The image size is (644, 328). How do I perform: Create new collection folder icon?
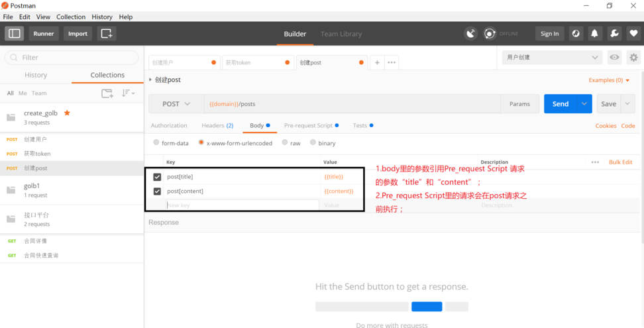tap(107, 93)
